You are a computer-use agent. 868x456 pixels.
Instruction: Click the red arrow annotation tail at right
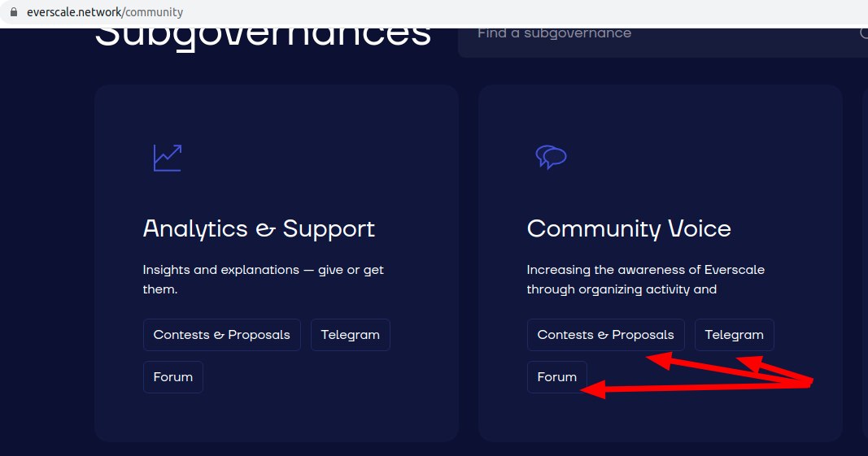coord(809,383)
